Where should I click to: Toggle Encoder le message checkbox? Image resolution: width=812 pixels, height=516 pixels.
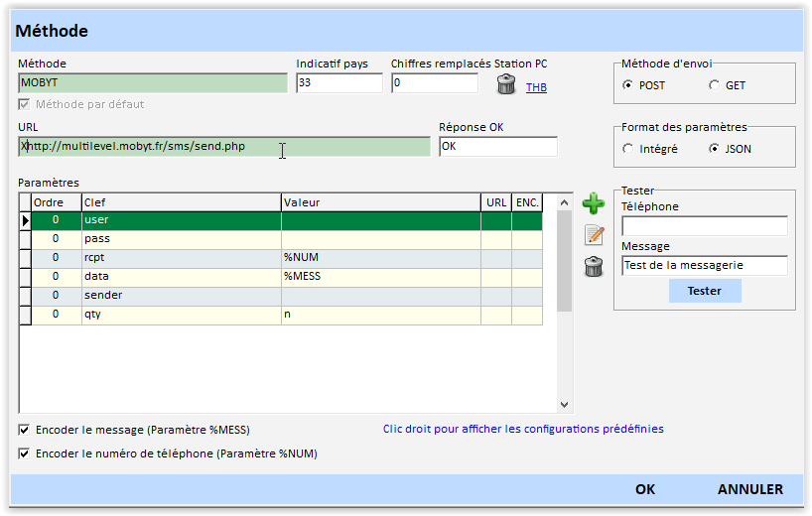point(24,430)
